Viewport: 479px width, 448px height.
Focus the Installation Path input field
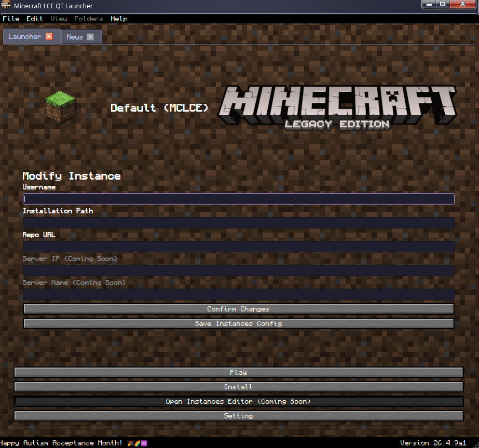(x=239, y=223)
